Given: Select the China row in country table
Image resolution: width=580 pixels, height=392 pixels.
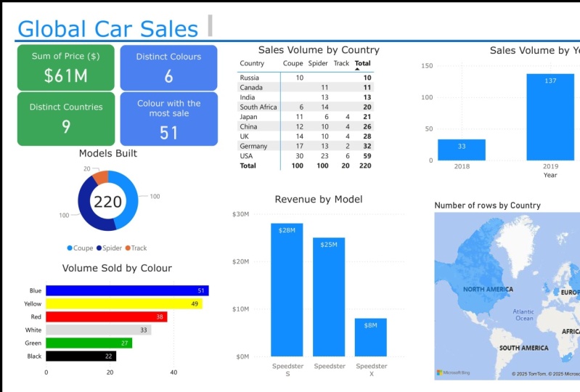Looking at the screenshot, I should click(x=306, y=126).
